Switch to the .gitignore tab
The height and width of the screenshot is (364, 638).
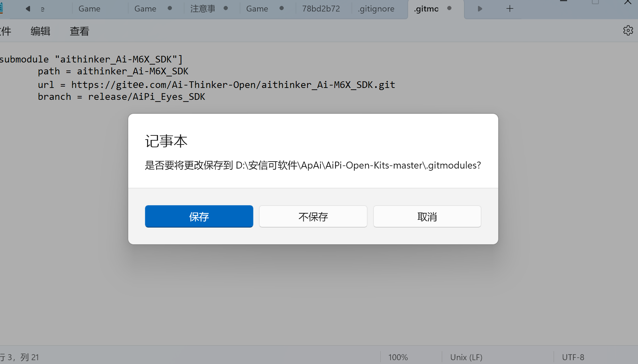click(x=376, y=9)
